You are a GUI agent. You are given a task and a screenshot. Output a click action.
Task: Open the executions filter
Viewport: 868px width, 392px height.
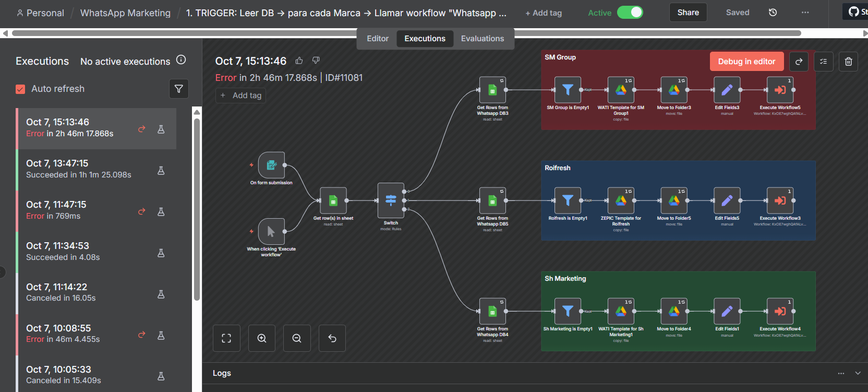(179, 89)
